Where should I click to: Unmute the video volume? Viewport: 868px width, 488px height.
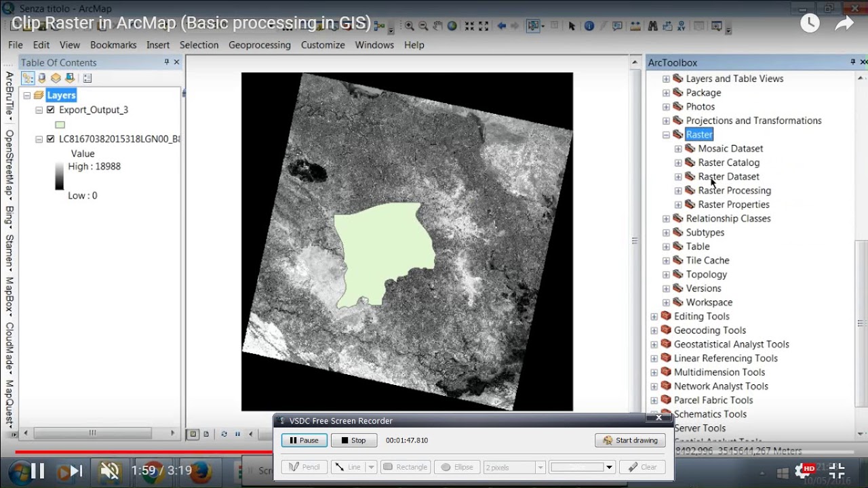click(109, 470)
